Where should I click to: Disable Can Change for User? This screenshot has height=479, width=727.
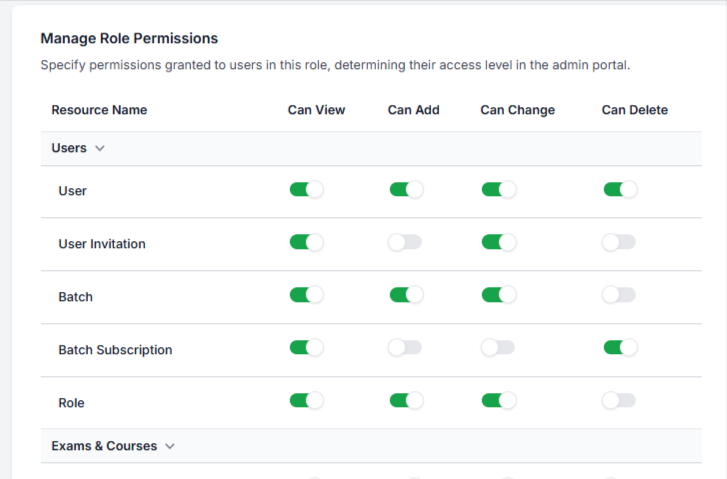pos(498,190)
